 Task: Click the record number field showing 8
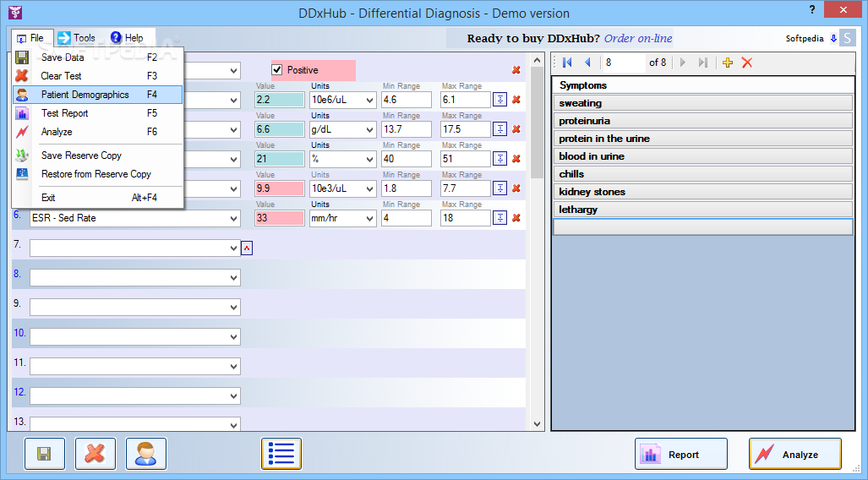pyautogui.click(x=624, y=63)
